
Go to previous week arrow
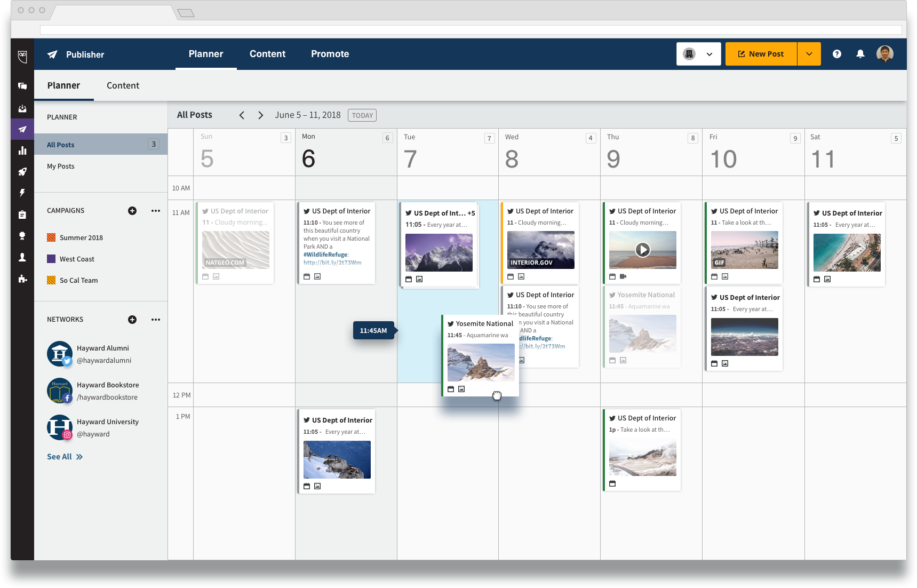(242, 115)
